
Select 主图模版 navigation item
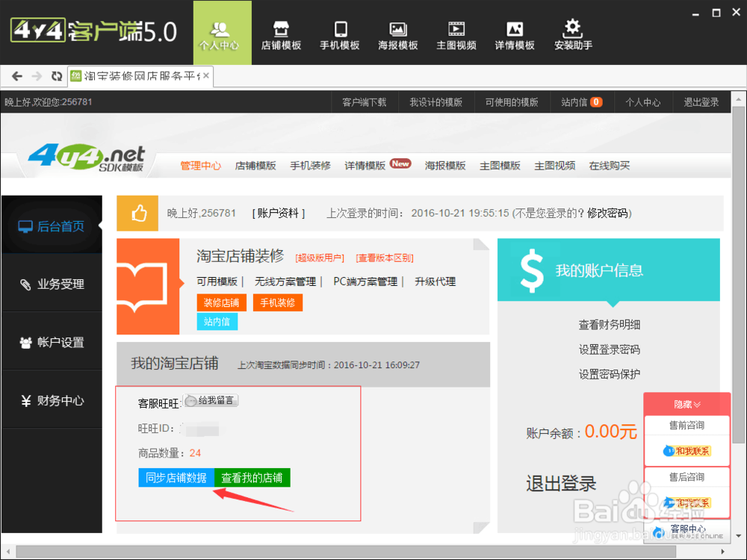[500, 166]
